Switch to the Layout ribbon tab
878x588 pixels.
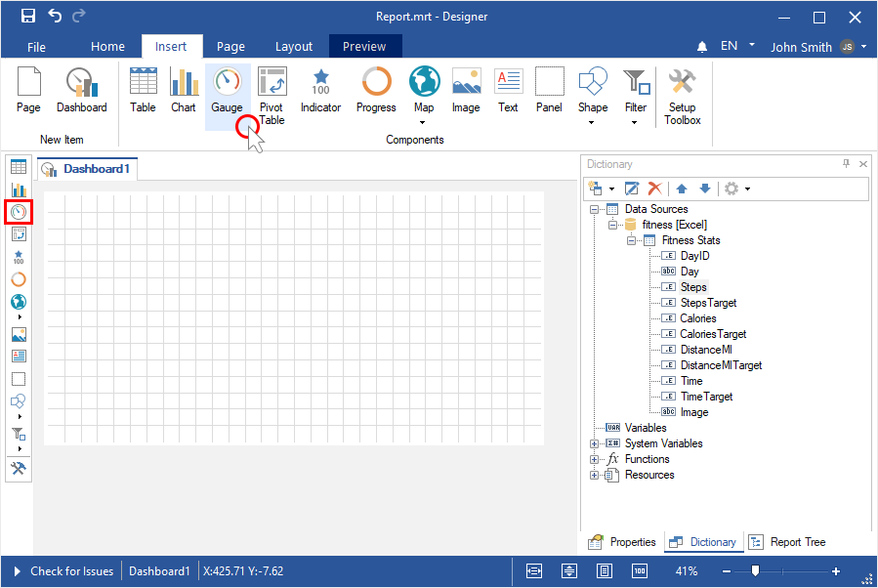(293, 46)
